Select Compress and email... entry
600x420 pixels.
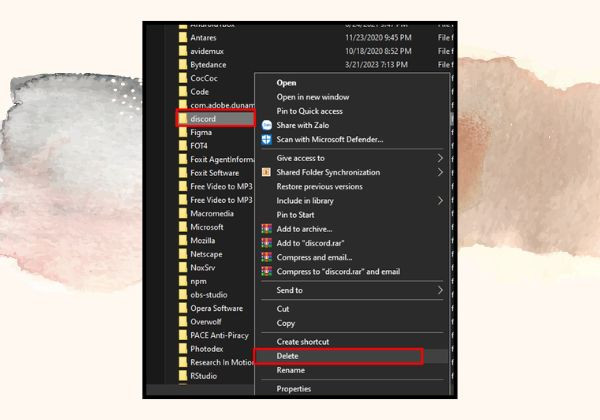pyautogui.click(x=314, y=257)
